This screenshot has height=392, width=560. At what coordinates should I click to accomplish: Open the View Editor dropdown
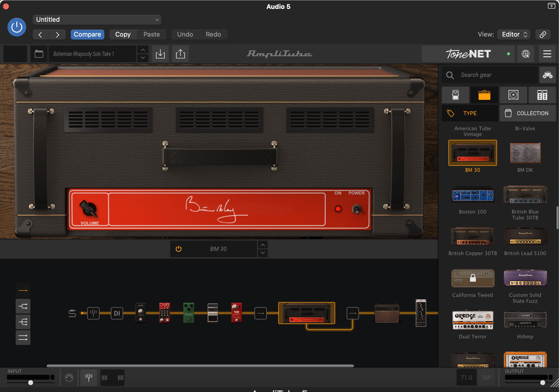coord(514,35)
